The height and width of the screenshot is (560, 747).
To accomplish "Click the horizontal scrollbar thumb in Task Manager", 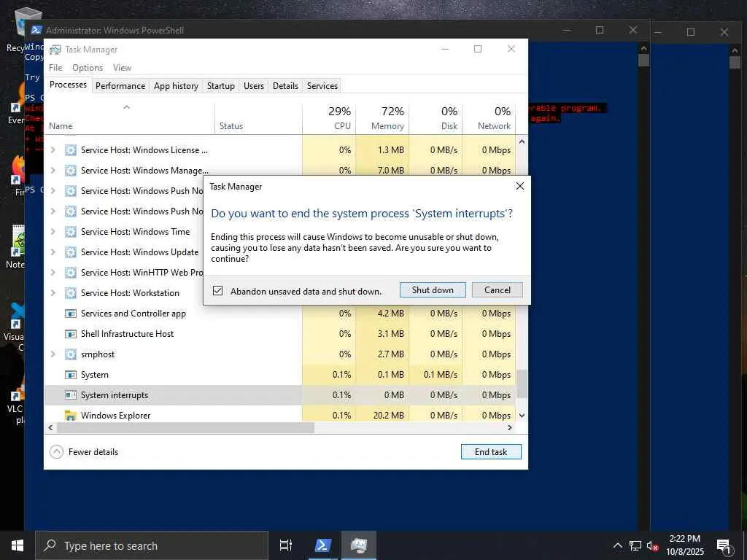I will pos(185,427).
